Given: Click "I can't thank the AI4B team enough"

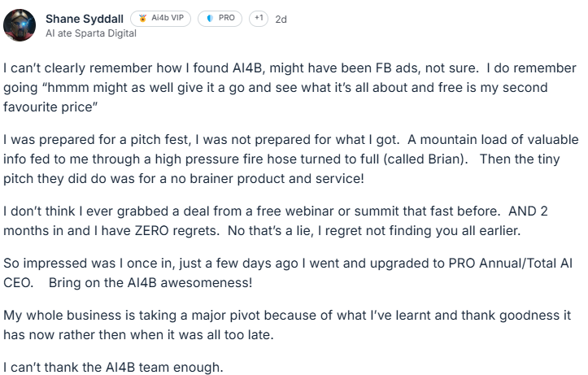Looking at the screenshot, I should click(112, 366).
